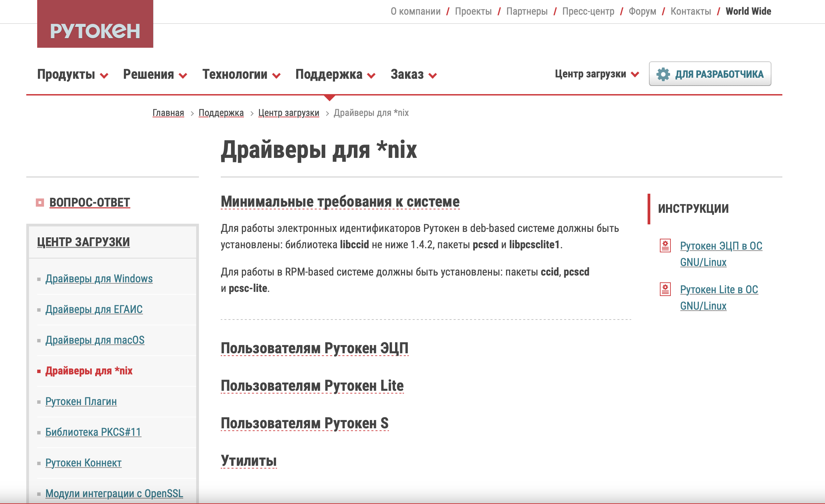Screen dimensions: 825x504
Task: Click the square icon next to ВОПРОС-ОТВЕТ
Action: tap(40, 203)
